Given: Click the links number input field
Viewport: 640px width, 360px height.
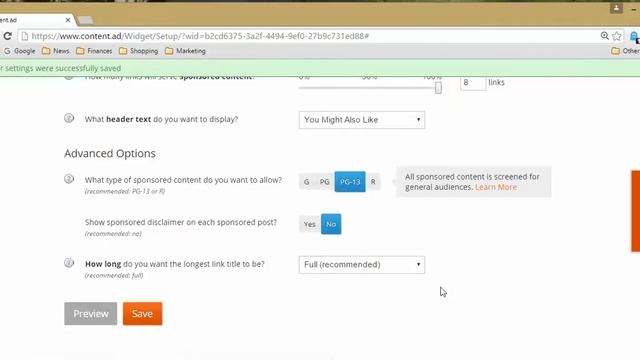Looking at the screenshot, I should [473, 83].
